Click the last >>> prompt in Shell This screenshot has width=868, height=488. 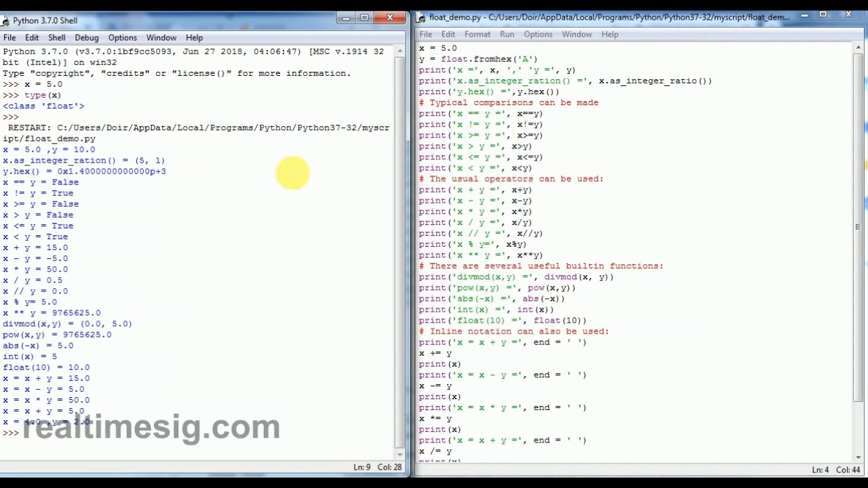click(x=11, y=433)
